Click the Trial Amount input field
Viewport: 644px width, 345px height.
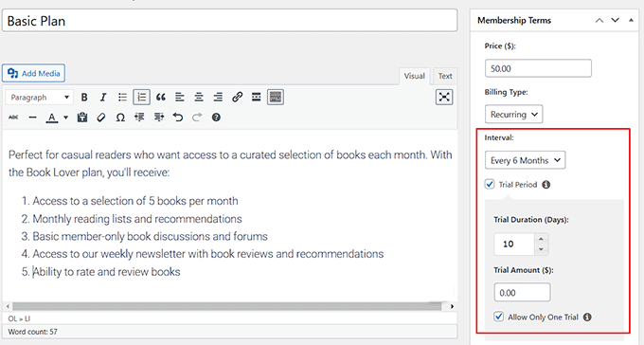[x=523, y=292]
